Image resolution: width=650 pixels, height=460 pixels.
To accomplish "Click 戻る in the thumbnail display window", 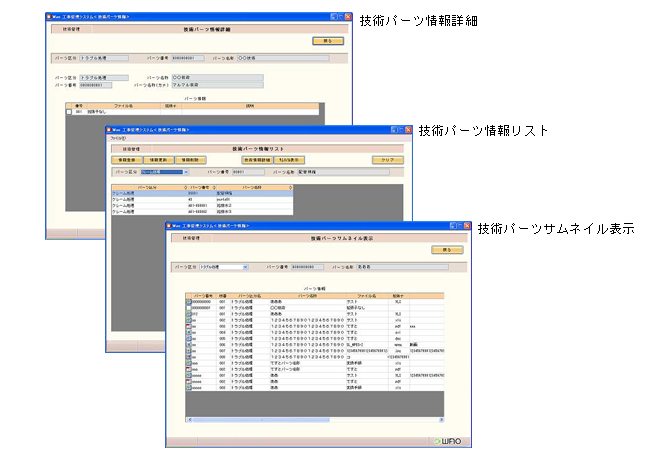I will pyautogui.click(x=446, y=249).
